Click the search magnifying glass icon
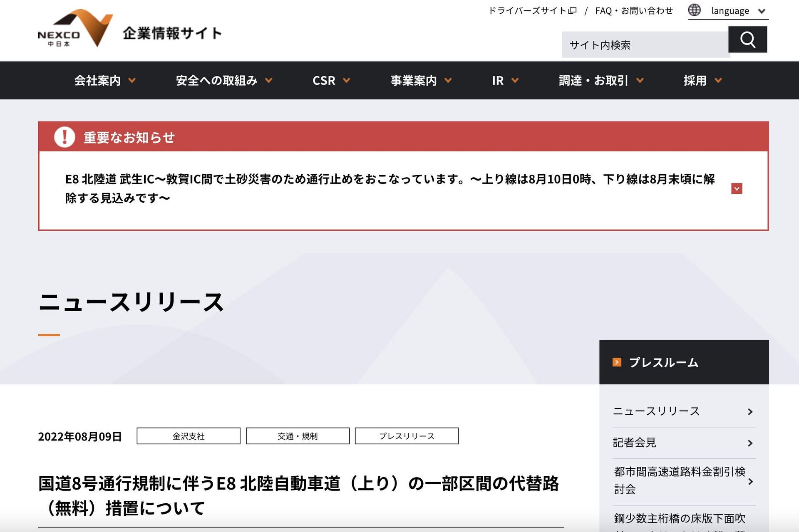The image size is (799, 532). coord(748,40)
